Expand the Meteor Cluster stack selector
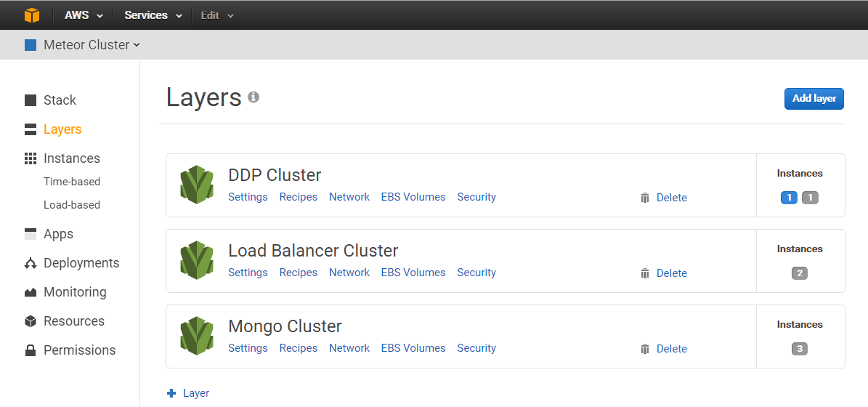This screenshot has width=868, height=407. [92, 45]
